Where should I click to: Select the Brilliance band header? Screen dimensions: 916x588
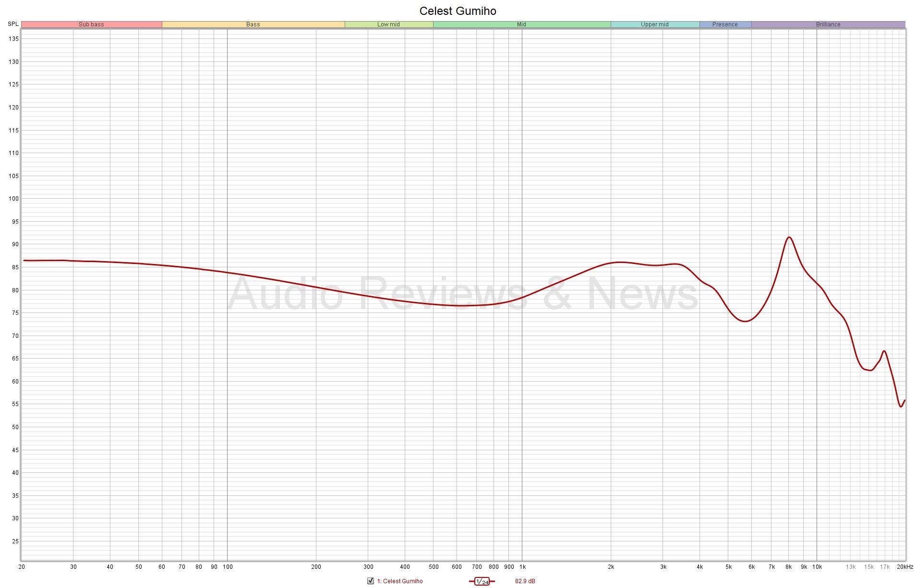coord(828,24)
